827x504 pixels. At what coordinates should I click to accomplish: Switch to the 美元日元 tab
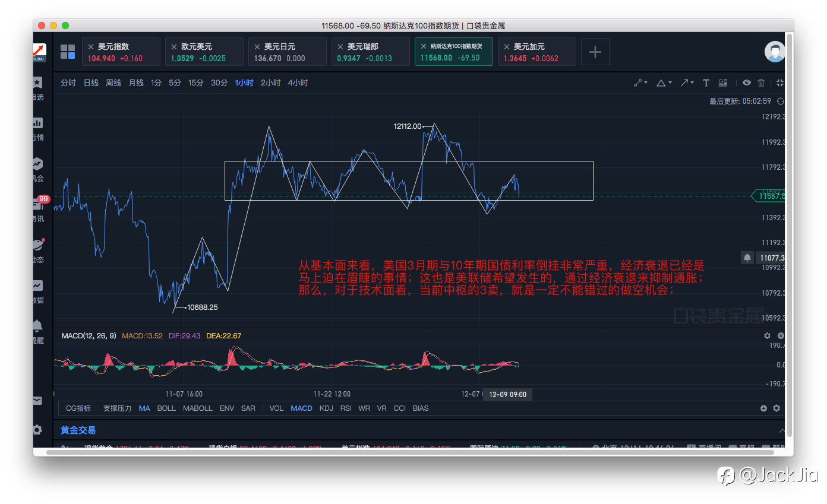click(x=287, y=52)
